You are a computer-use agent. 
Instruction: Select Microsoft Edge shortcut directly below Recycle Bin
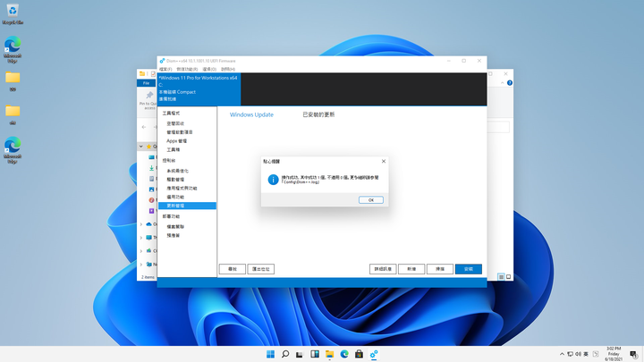coord(13,50)
